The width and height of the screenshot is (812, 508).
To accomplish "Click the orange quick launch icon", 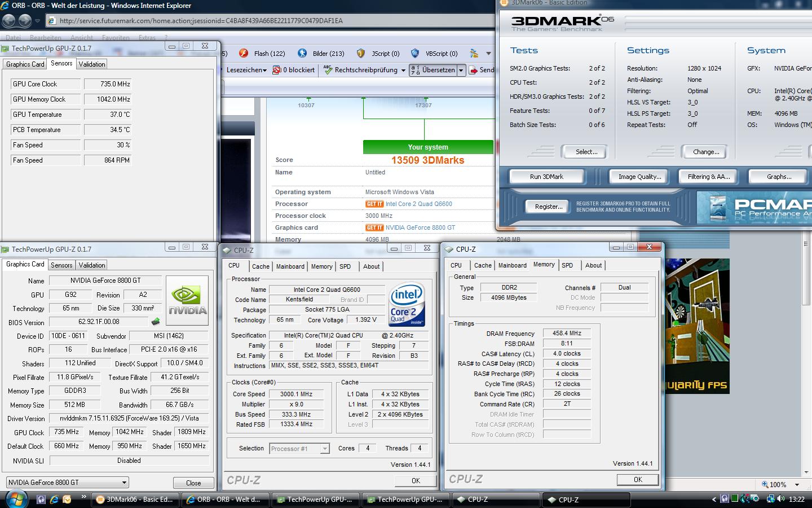I will 67,500.
